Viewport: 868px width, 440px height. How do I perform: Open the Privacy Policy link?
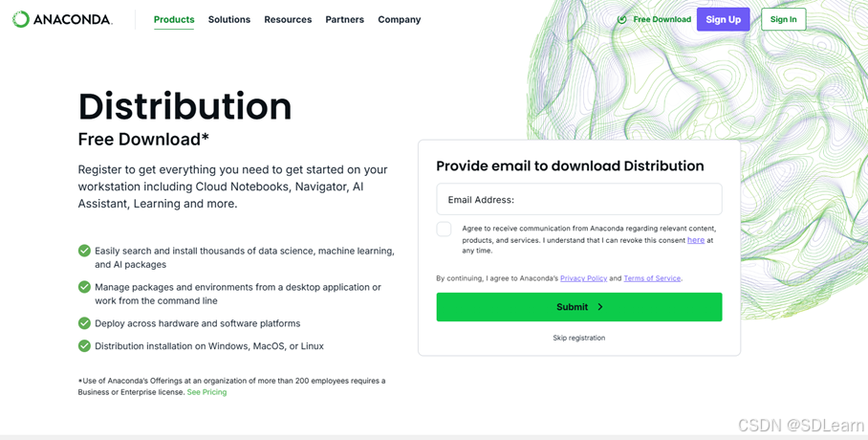pos(583,278)
